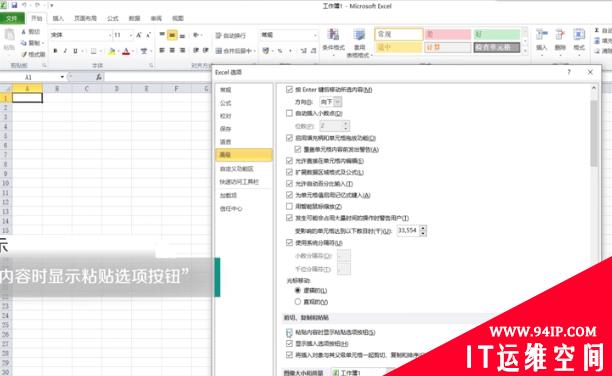612x376 pixels.
Task: Click the Align Text Left icon
Action: point(162,51)
